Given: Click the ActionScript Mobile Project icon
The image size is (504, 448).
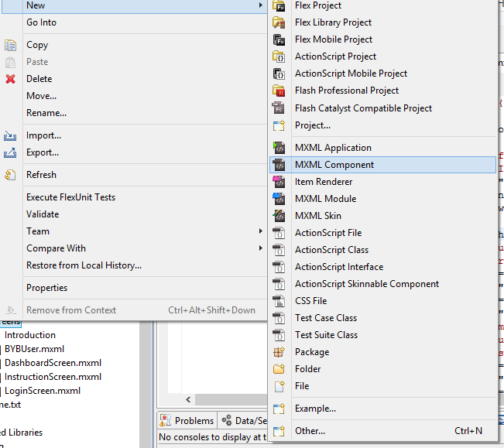Looking at the screenshot, I should [x=279, y=74].
